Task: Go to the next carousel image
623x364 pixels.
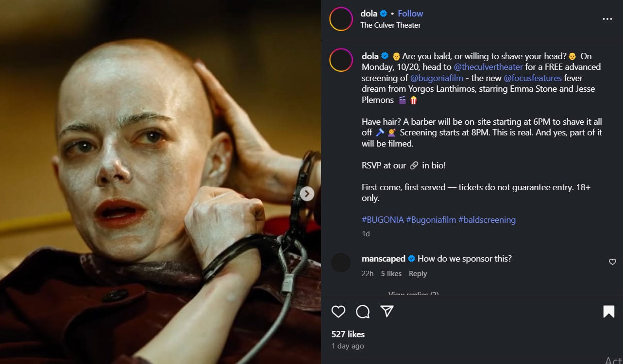Action: click(x=306, y=194)
